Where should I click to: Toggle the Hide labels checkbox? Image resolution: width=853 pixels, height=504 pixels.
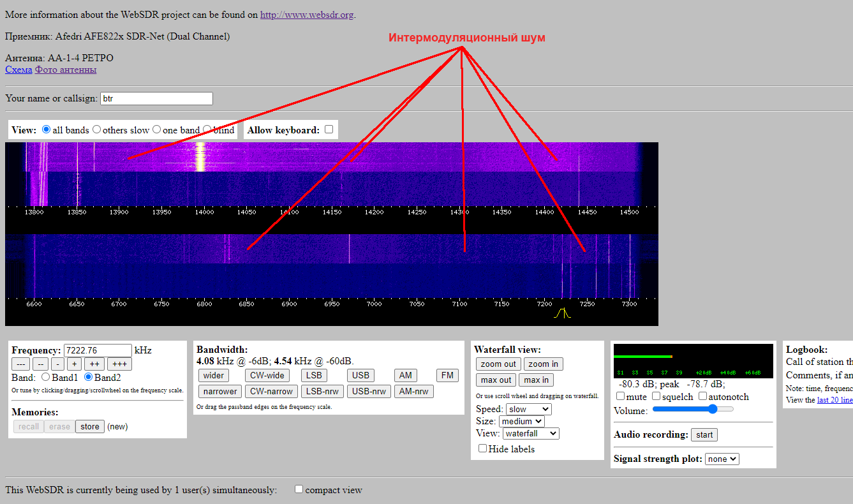(483, 448)
